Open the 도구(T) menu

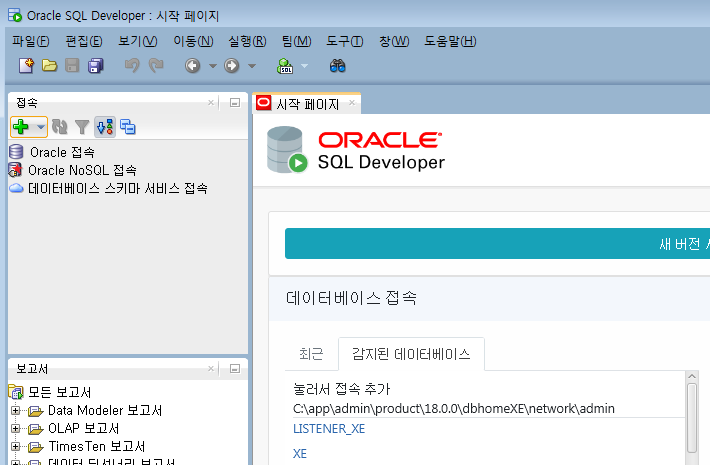[x=345, y=41]
